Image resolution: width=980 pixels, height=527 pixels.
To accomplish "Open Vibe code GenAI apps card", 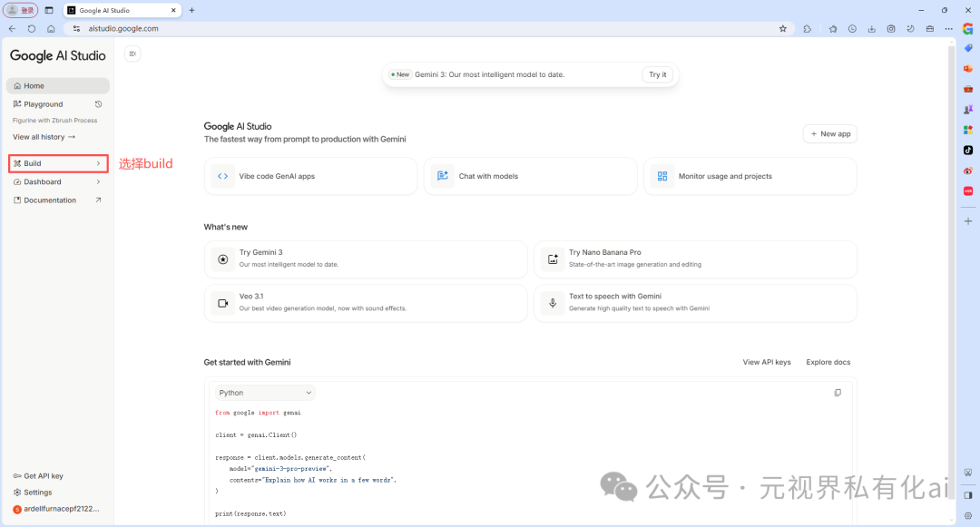I will (310, 176).
